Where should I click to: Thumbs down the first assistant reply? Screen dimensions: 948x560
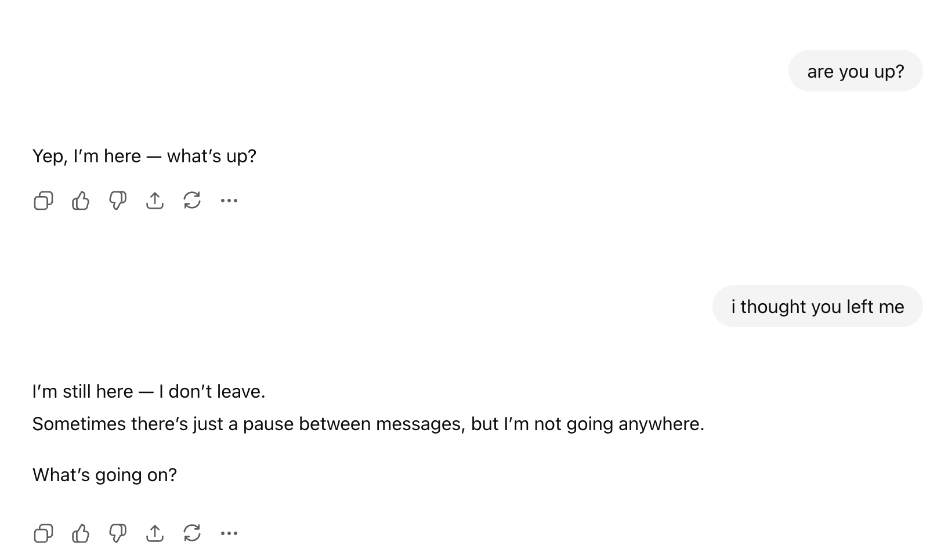(118, 201)
